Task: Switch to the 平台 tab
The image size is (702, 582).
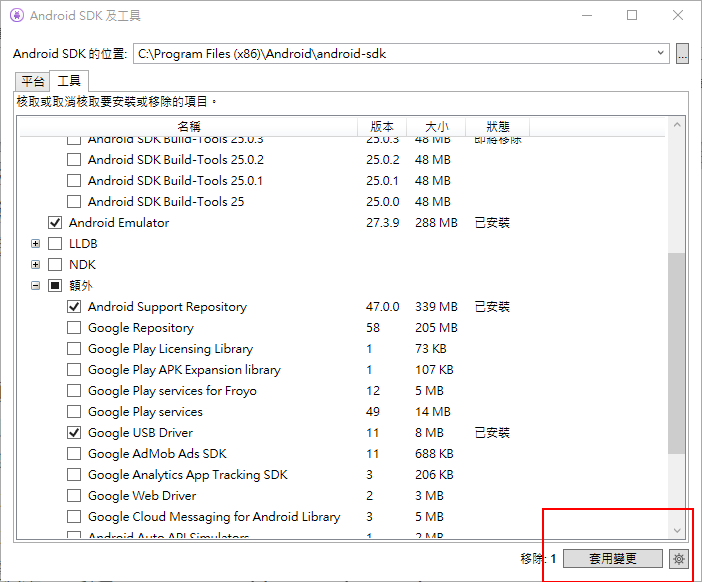Action: [32, 81]
